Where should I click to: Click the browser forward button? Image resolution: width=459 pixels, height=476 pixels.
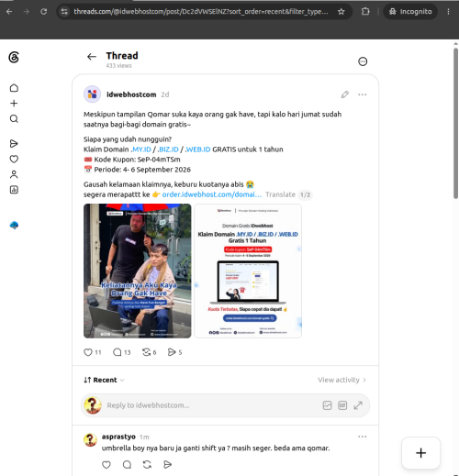point(27,12)
